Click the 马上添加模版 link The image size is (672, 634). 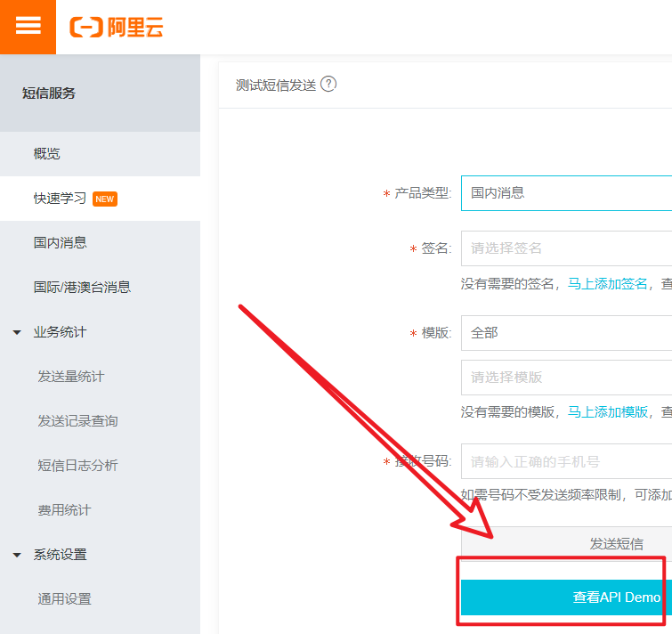pos(608,411)
